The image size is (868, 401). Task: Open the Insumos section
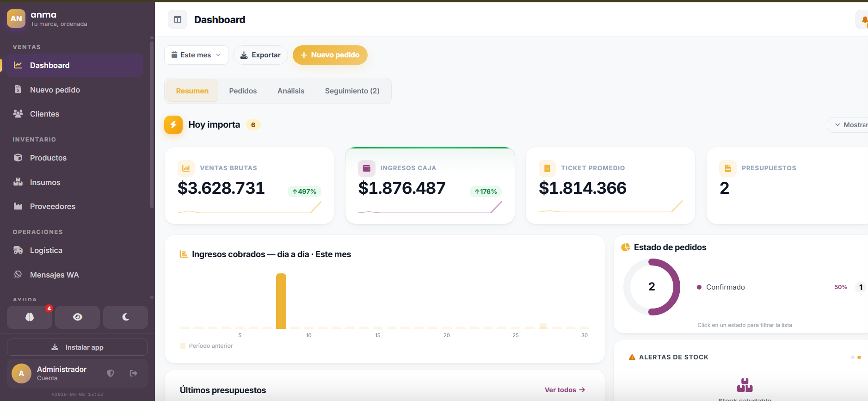[75, 182]
